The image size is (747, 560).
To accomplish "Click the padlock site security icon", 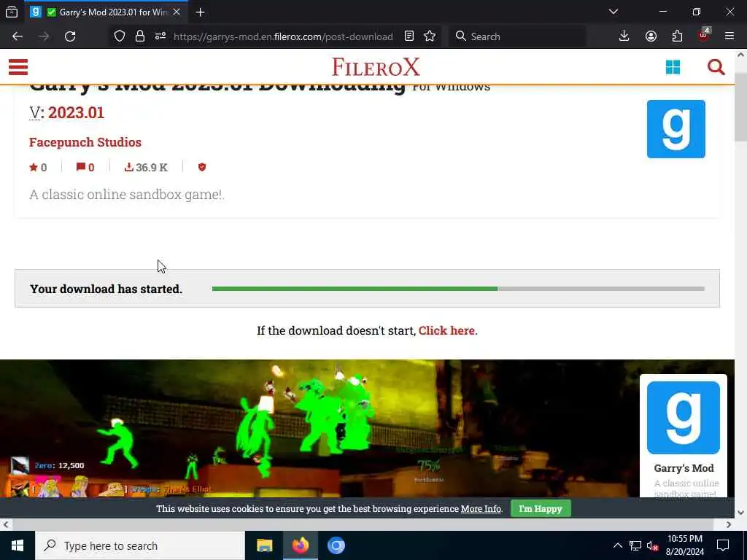I will coord(139,36).
